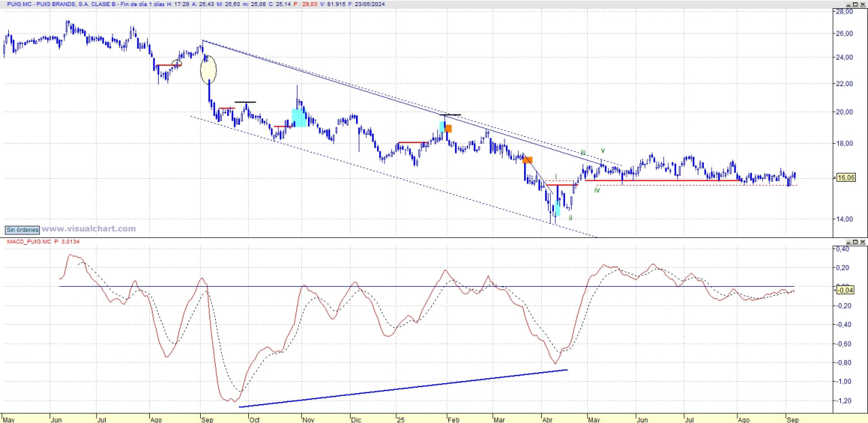
Task: Click the small circle marker in August
Action: (177, 64)
